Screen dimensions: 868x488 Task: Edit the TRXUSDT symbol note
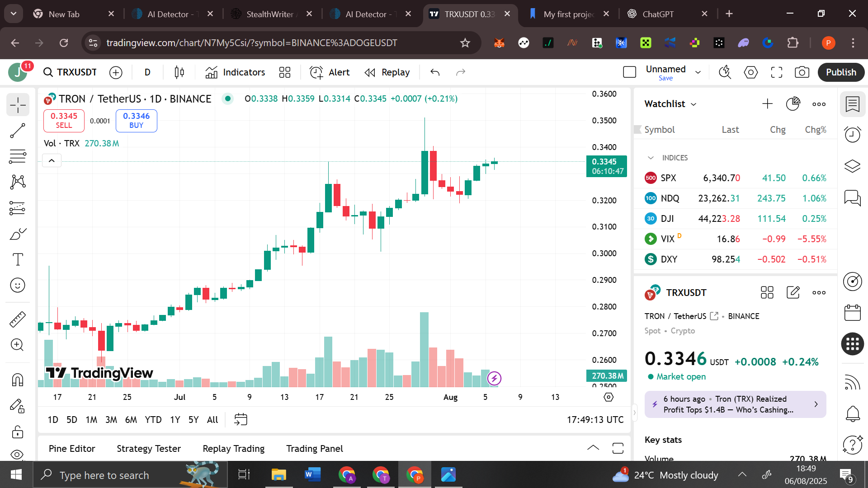(x=793, y=293)
